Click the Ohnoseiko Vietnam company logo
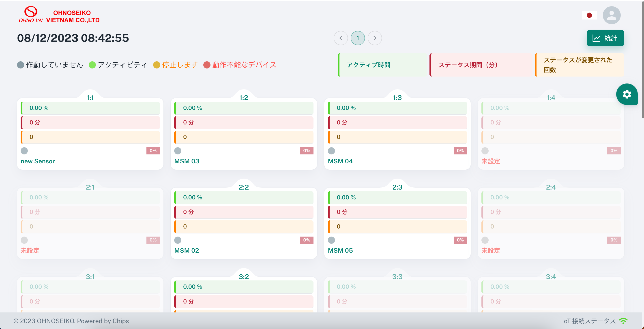The width and height of the screenshot is (644, 329). 59,15
